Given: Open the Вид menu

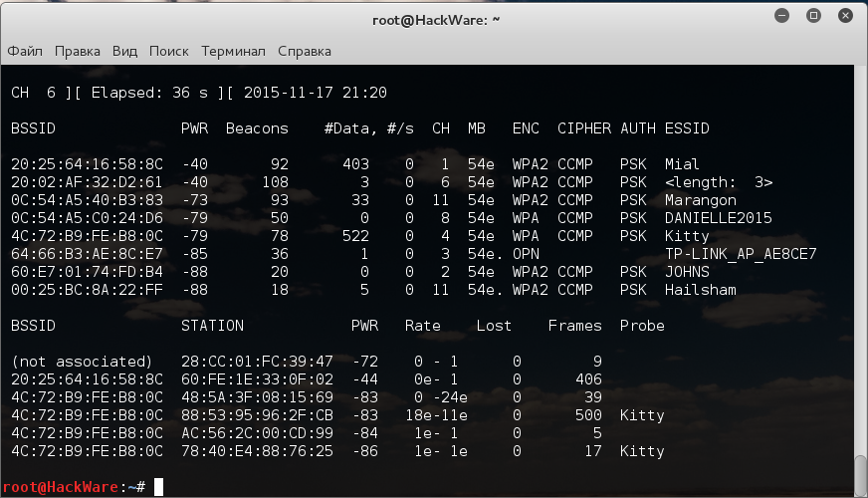Looking at the screenshot, I should 124,51.
